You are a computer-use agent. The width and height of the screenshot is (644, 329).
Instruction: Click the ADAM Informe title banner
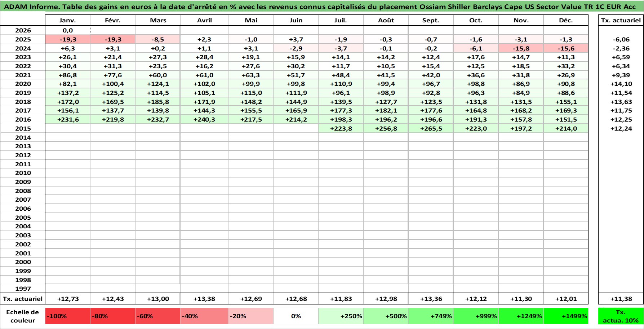click(x=322, y=6)
